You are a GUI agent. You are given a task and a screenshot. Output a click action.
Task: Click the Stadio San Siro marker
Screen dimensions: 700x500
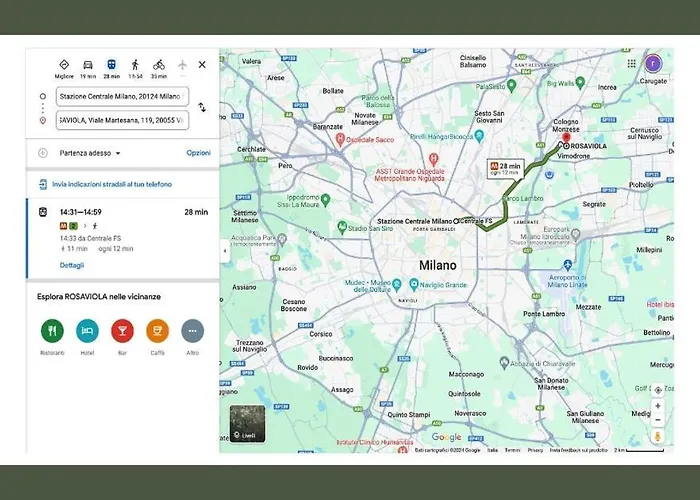pyautogui.click(x=342, y=227)
